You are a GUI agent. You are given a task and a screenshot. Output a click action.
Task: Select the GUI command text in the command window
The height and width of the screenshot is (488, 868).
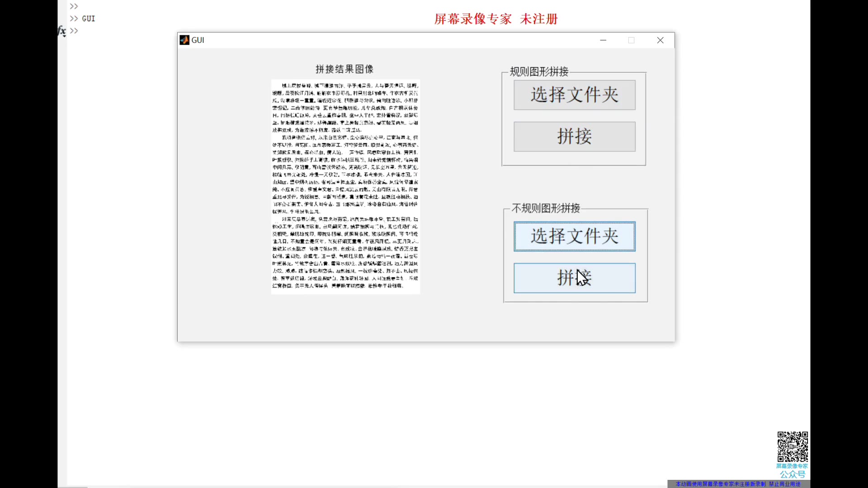click(x=89, y=19)
